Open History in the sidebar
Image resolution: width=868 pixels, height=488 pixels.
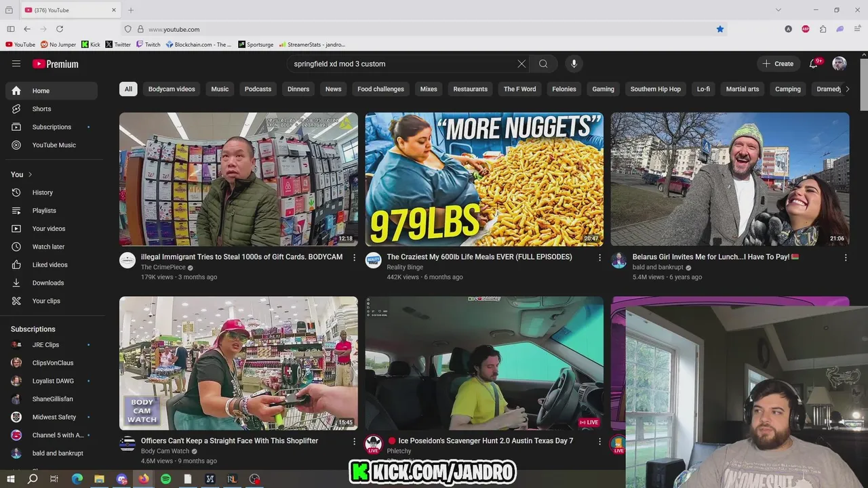(x=52, y=192)
